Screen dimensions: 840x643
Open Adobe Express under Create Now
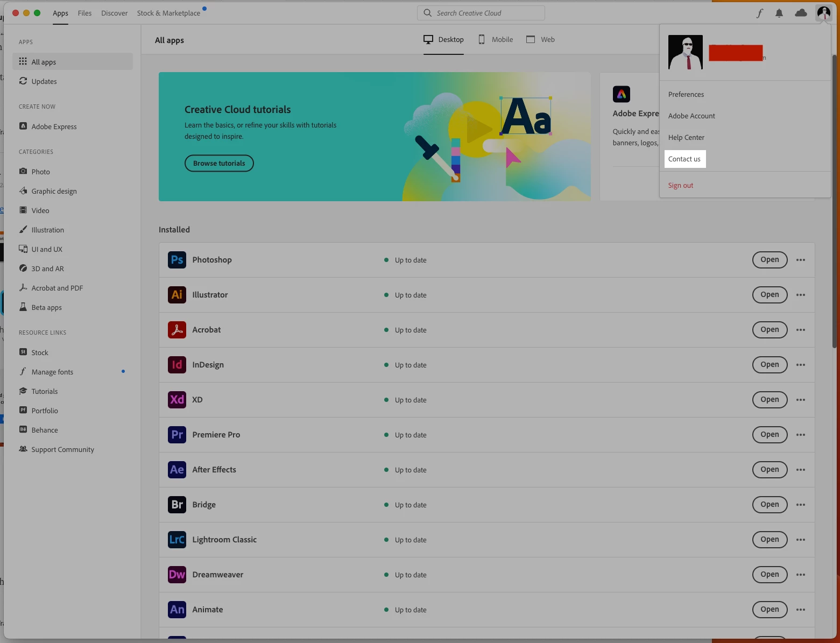pos(73,126)
